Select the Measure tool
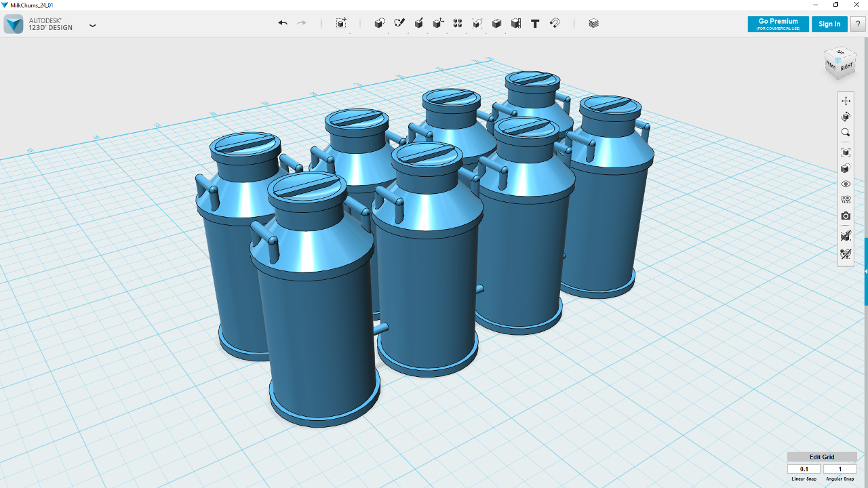868x488 pixels. (516, 23)
